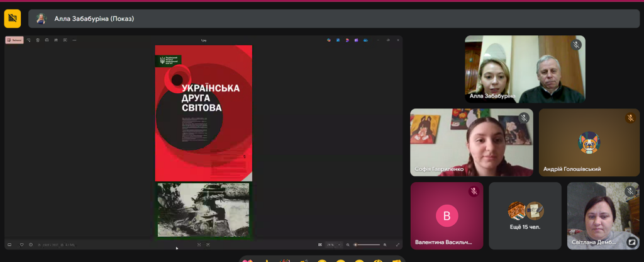
Task: Enter fullscreen with bottom-right expand icon
Action: (397, 244)
